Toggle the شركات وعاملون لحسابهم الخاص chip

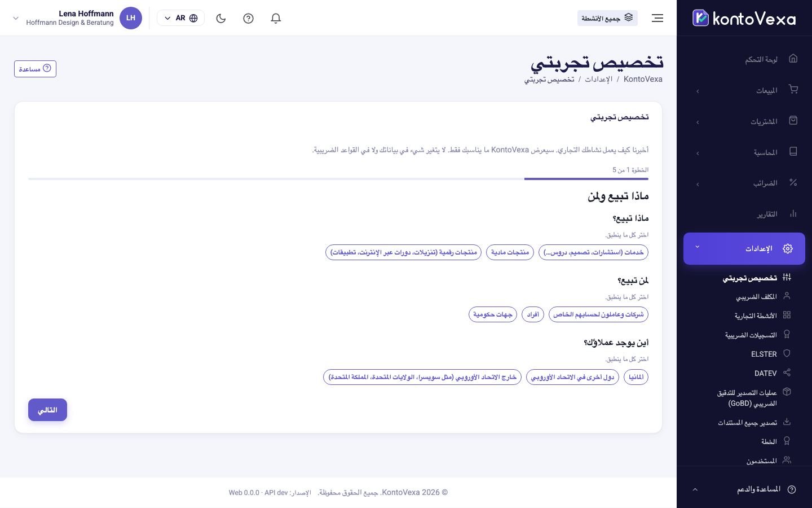(x=598, y=314)
